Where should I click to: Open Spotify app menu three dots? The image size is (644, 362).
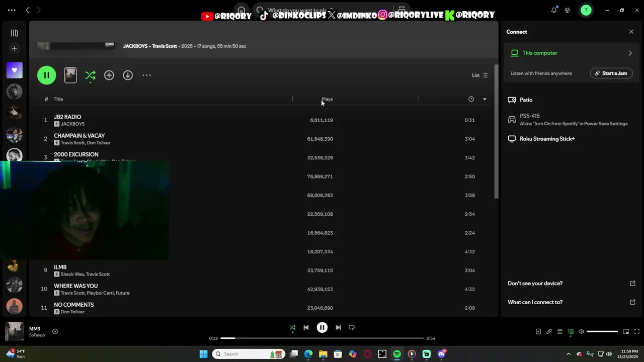(x=12, y=10)
